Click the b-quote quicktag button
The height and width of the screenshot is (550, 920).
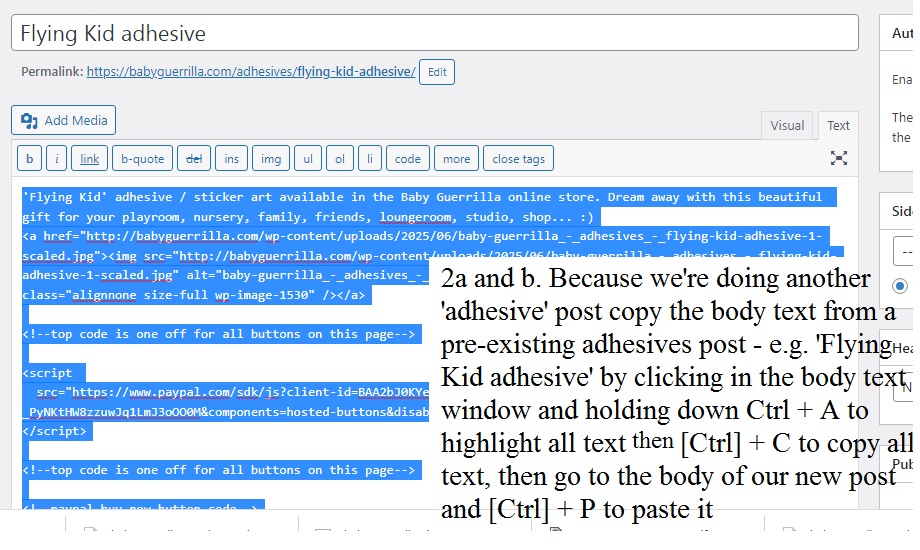pos(142,158)
